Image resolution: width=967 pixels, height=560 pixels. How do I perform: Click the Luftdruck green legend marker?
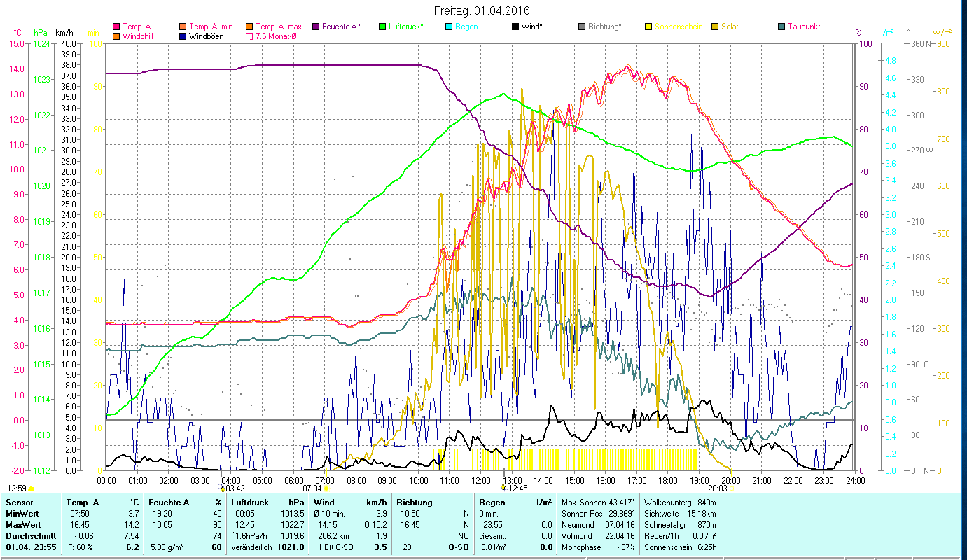pos(382,27)
